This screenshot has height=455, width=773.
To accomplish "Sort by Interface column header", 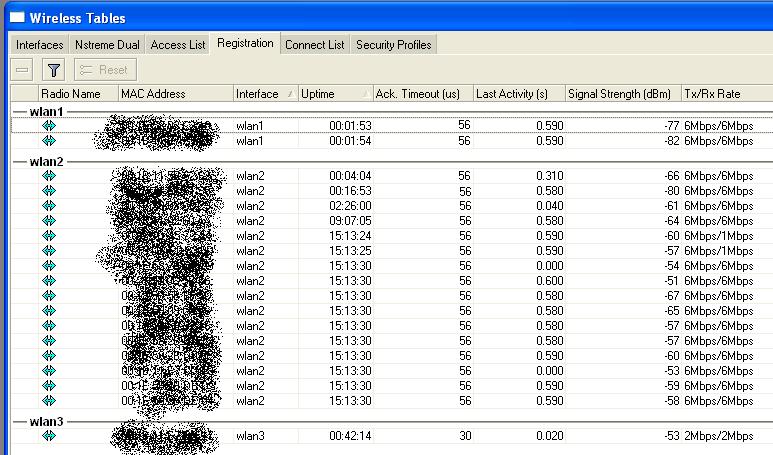I will (x=265, y=94).
